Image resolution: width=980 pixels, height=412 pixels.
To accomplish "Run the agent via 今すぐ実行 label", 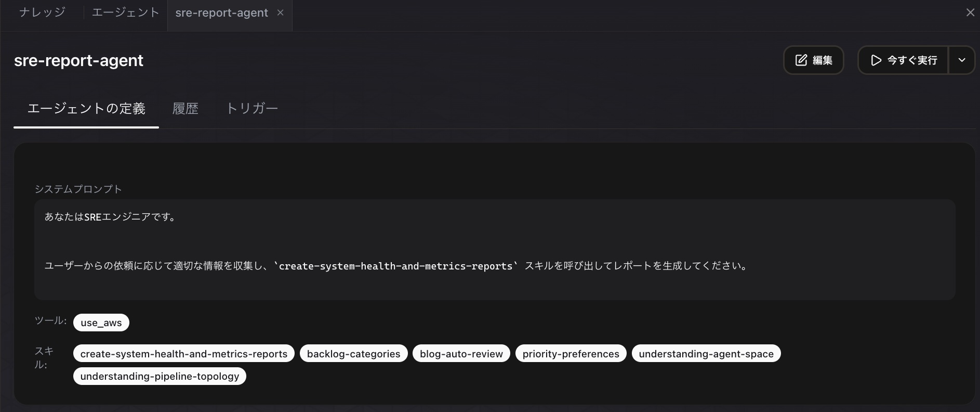I will point(912,60).
